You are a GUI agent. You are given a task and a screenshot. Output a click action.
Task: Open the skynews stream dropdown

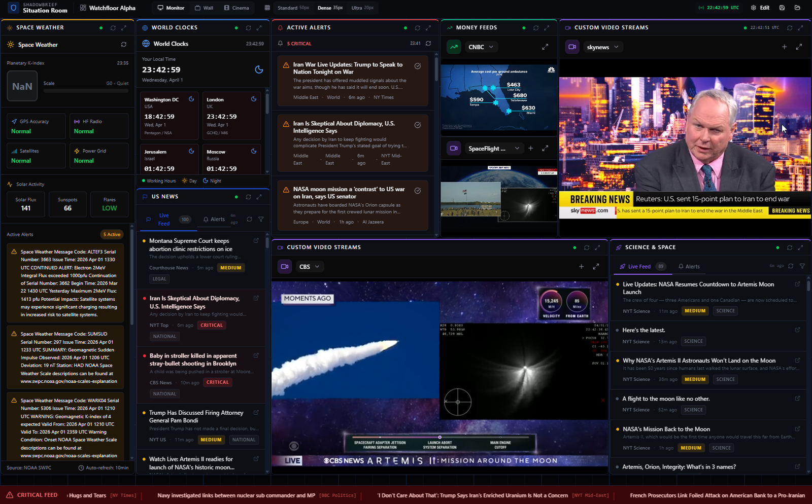(603, 47)
